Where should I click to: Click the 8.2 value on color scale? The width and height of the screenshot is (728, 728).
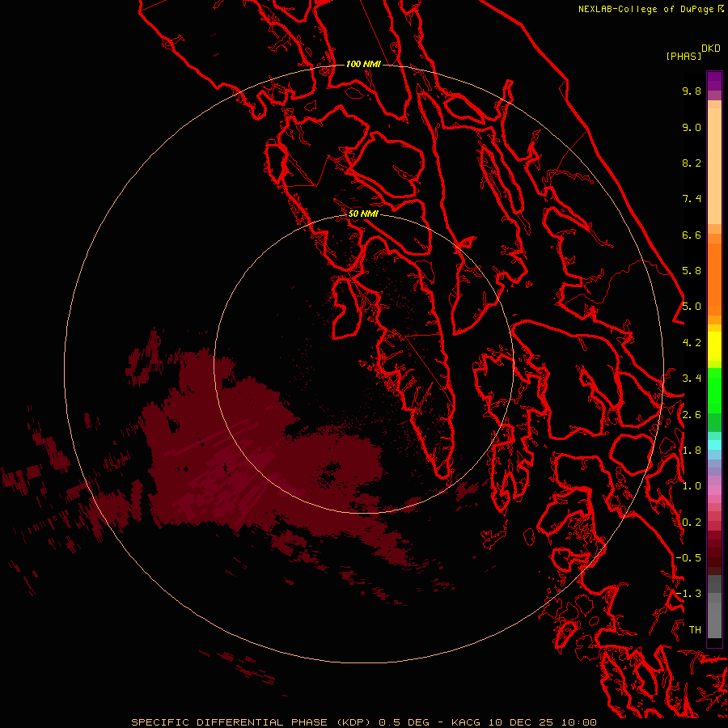[692, 163]
